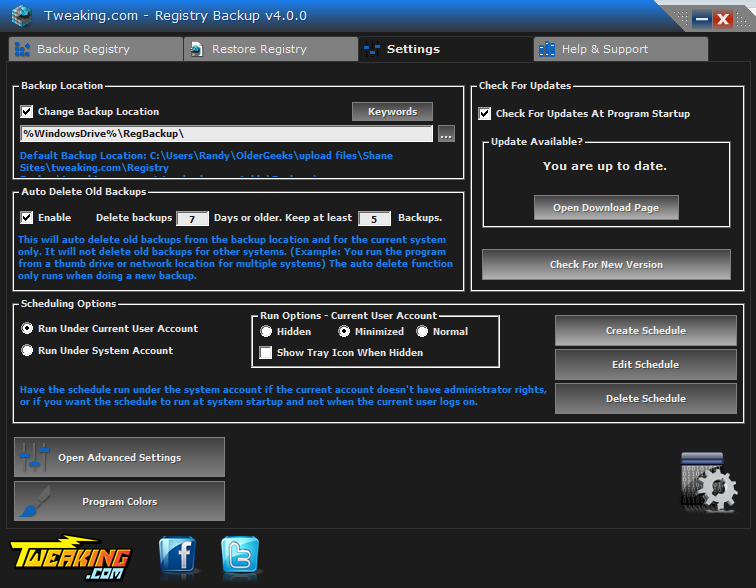Click Delete Schedule button

point(646,398)
